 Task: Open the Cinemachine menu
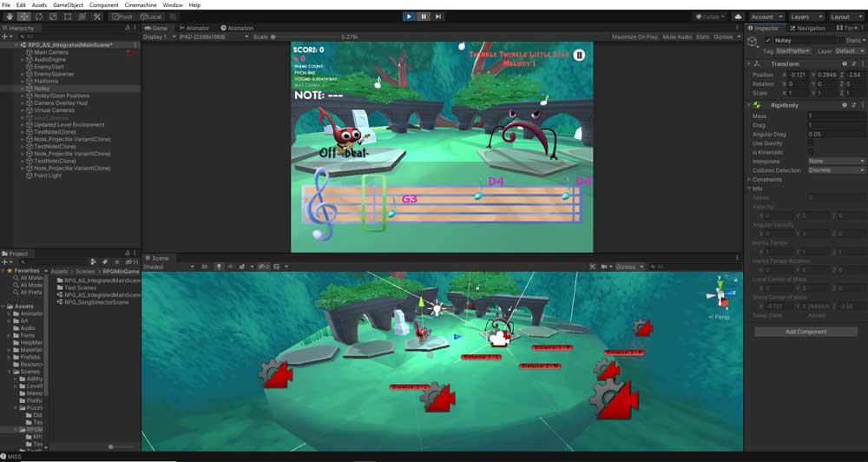pos(141,5)
